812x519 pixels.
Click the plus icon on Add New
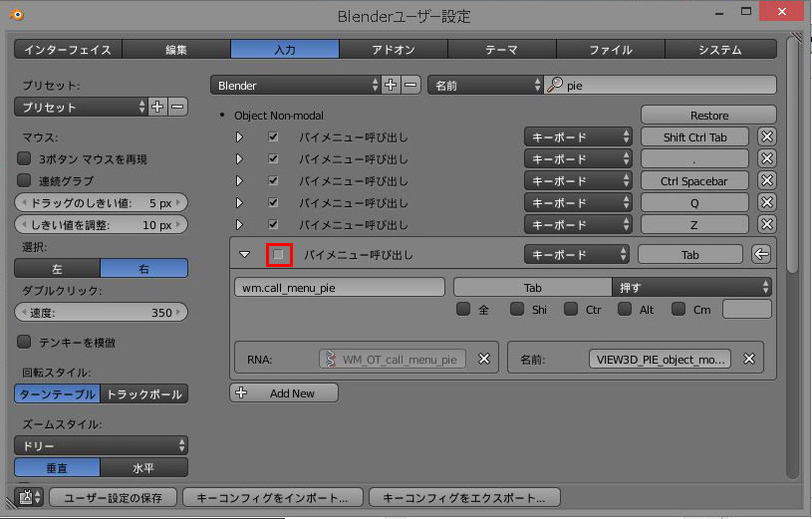click(241, 392)
